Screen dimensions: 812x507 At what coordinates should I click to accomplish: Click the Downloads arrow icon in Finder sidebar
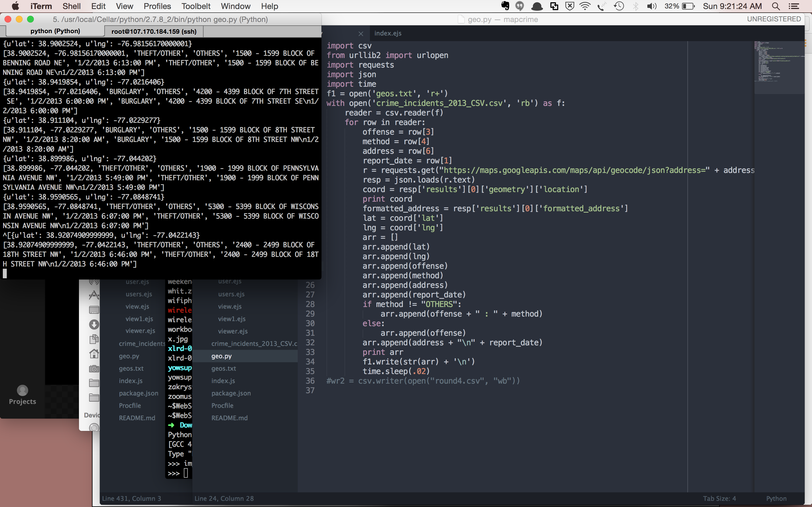coord(94,324)
